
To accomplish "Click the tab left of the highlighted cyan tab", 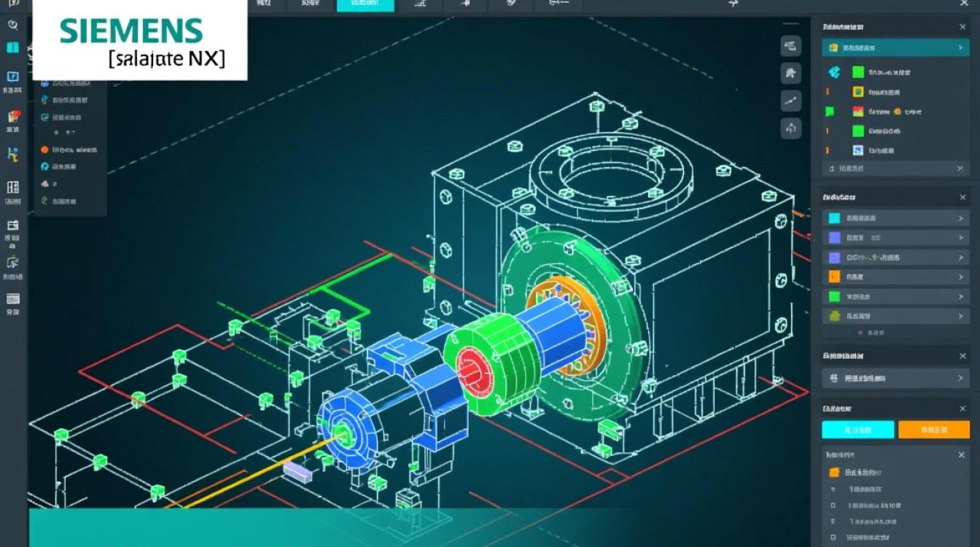I will point(303,5).
